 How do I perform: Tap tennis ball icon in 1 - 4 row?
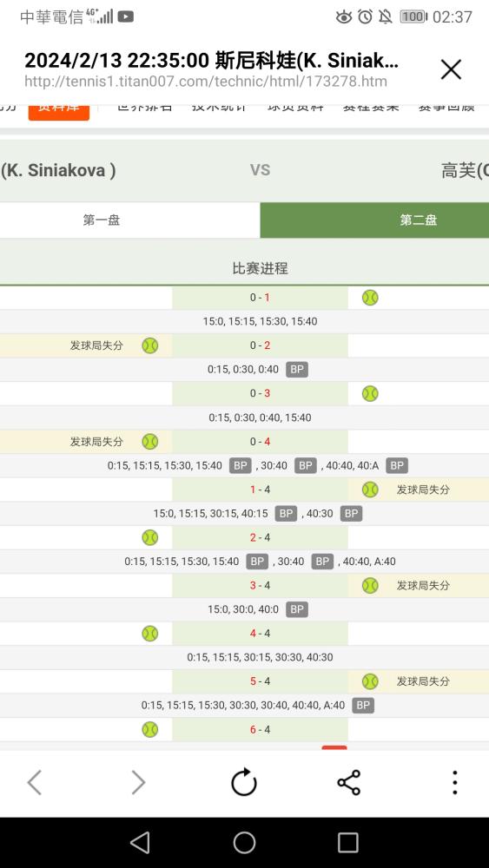click(x=370, y=490)
